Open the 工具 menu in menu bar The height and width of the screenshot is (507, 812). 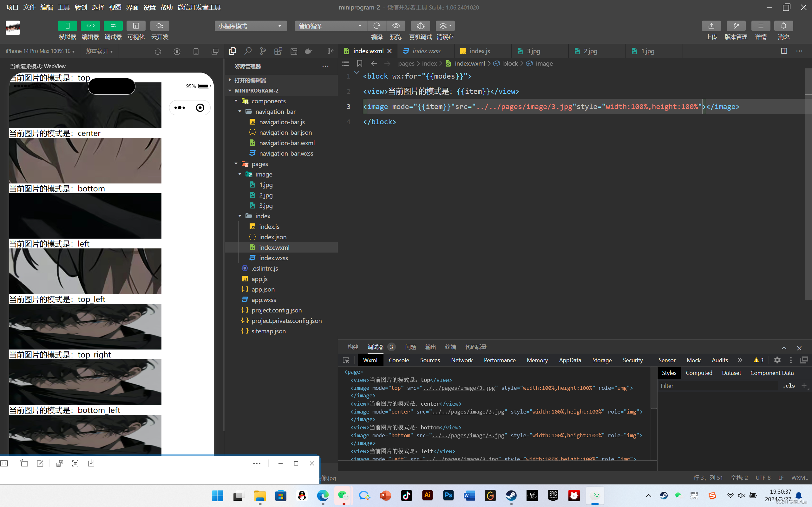pos(64,7)
